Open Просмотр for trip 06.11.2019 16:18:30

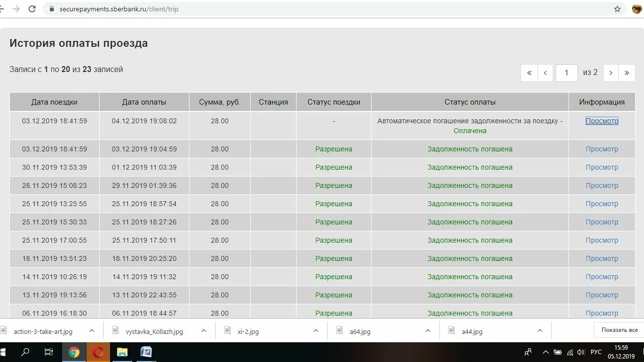[602, 313]
